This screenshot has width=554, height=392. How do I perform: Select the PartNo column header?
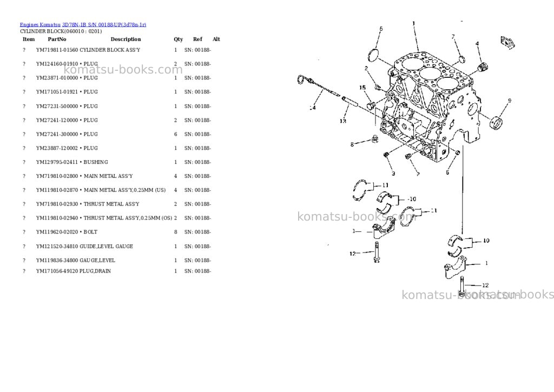click(57, 39)
